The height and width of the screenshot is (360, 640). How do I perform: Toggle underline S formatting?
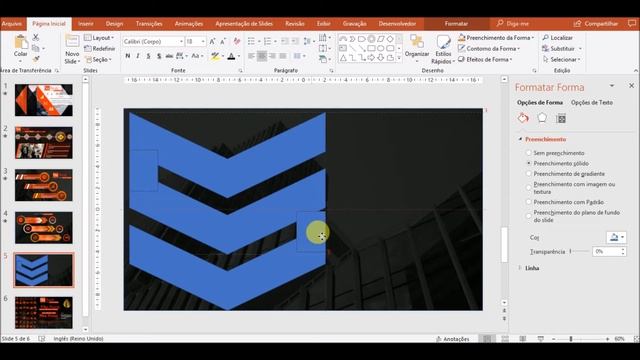point(148,56)
